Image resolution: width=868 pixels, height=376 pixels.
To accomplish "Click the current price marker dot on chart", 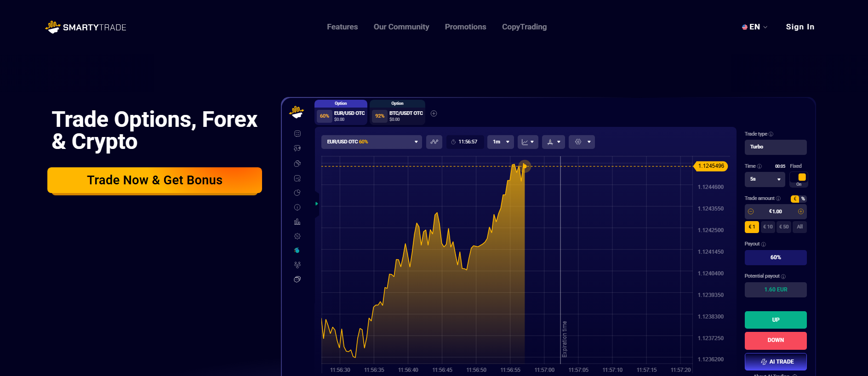I will click(x=525, y=166).
